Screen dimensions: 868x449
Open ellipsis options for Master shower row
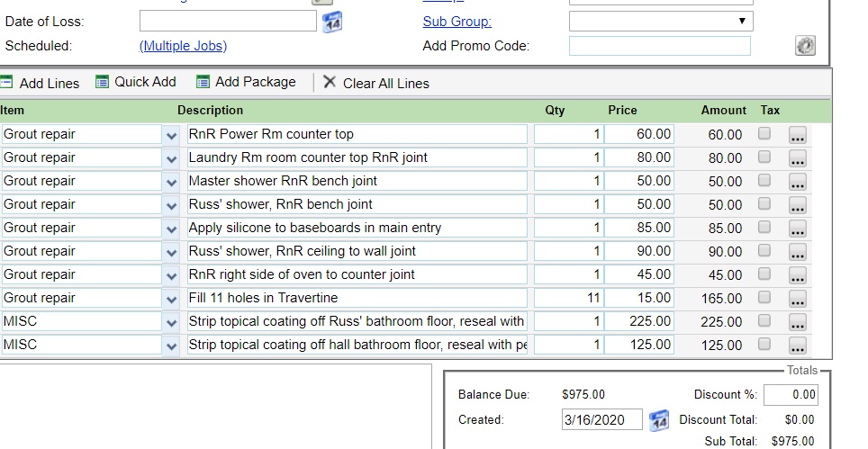798,182
